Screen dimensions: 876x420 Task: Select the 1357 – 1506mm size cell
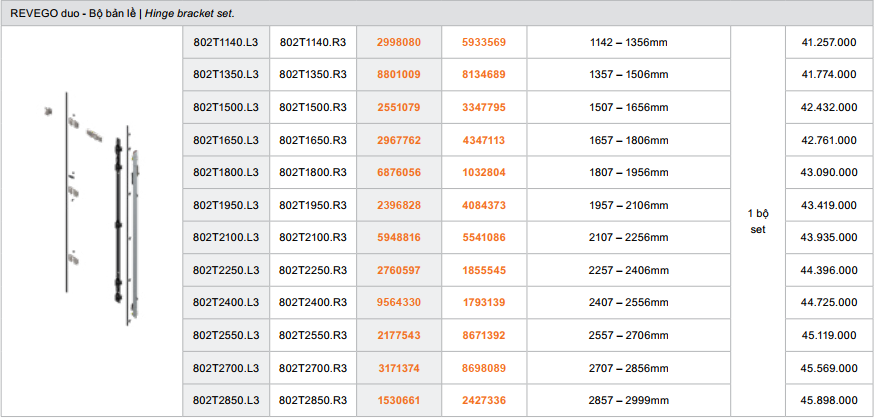[629, 75]
